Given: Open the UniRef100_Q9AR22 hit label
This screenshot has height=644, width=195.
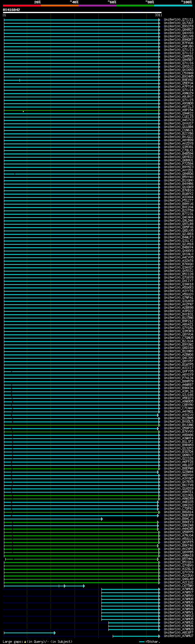Looking at the screenshot, I should [x=179, y=113].
